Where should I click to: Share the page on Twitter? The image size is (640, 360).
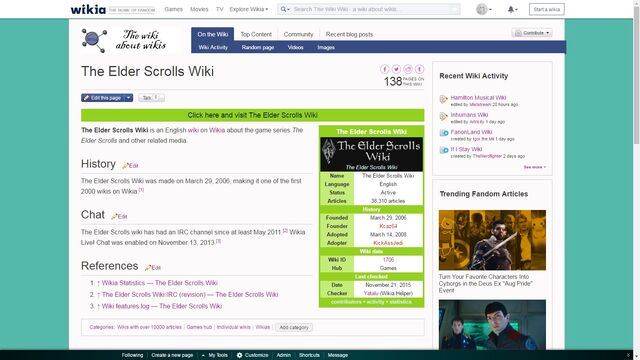coord(396,69)
